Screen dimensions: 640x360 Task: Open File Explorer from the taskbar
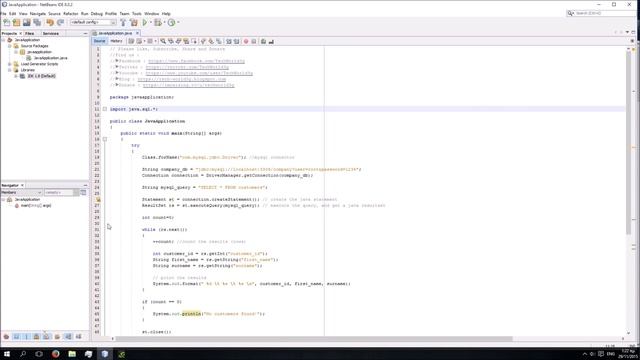[72, 354]
